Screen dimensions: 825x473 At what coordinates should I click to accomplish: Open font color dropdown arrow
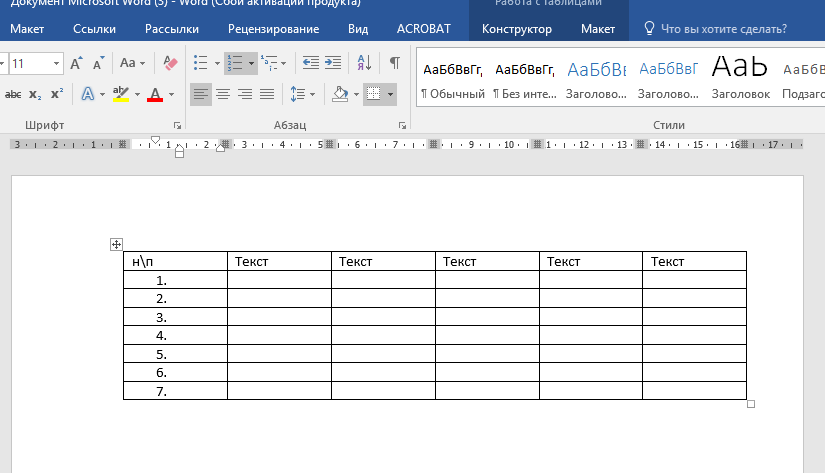(x=171, y=95)
